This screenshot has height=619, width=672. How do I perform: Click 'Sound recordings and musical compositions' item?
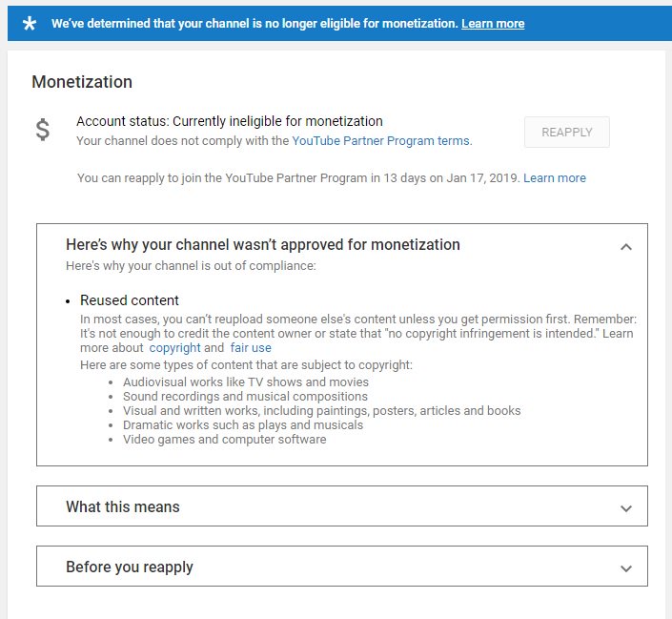(245, 397)
